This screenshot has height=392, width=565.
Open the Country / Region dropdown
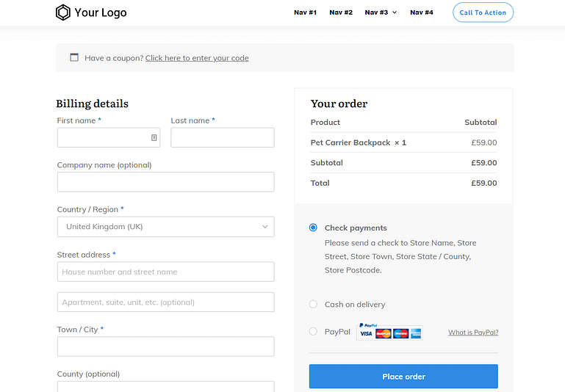(166, 227)
